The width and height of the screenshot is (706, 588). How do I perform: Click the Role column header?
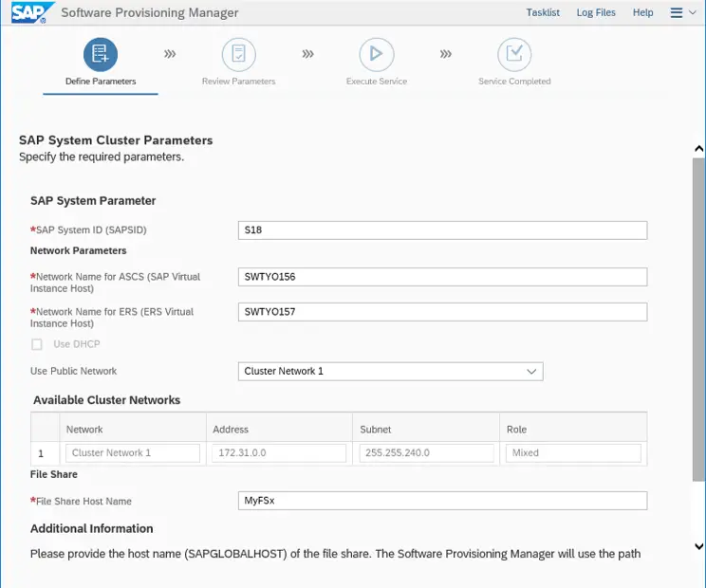click(x=573, y=430)
